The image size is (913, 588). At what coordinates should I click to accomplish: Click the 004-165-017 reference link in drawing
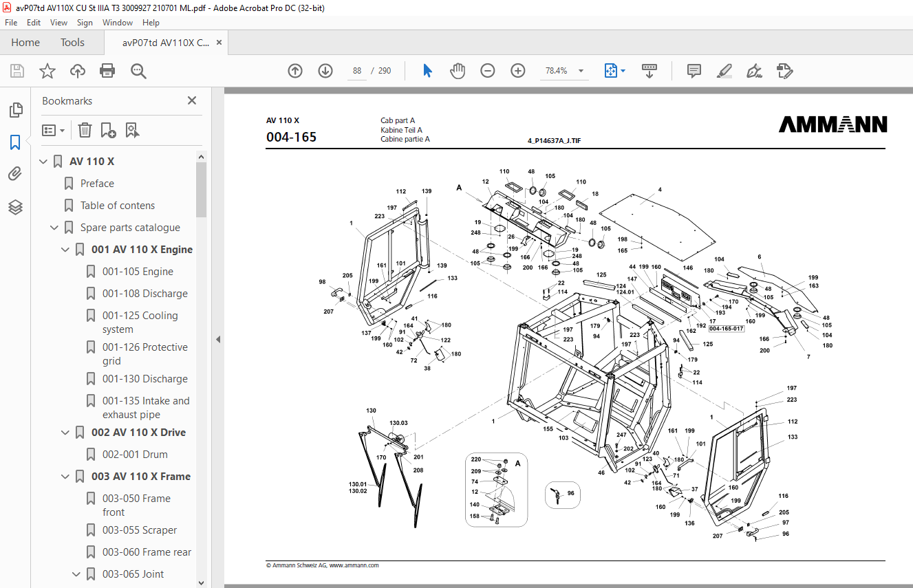point(727,329)
